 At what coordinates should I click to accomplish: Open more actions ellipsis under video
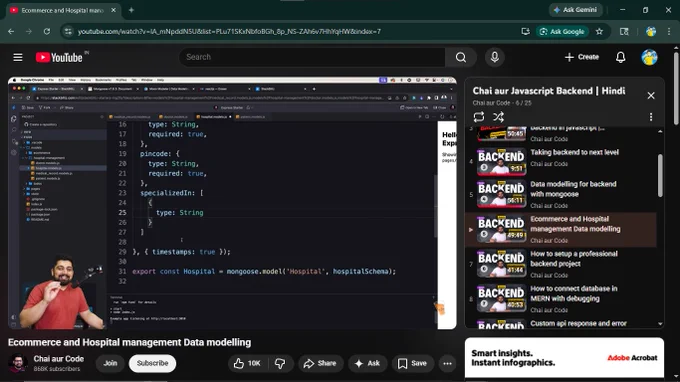(x=447, y=363)
